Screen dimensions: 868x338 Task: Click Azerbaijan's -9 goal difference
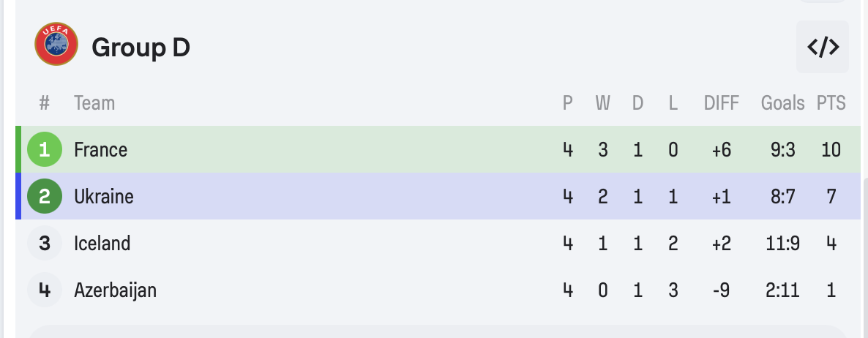[x=721, y=290]
